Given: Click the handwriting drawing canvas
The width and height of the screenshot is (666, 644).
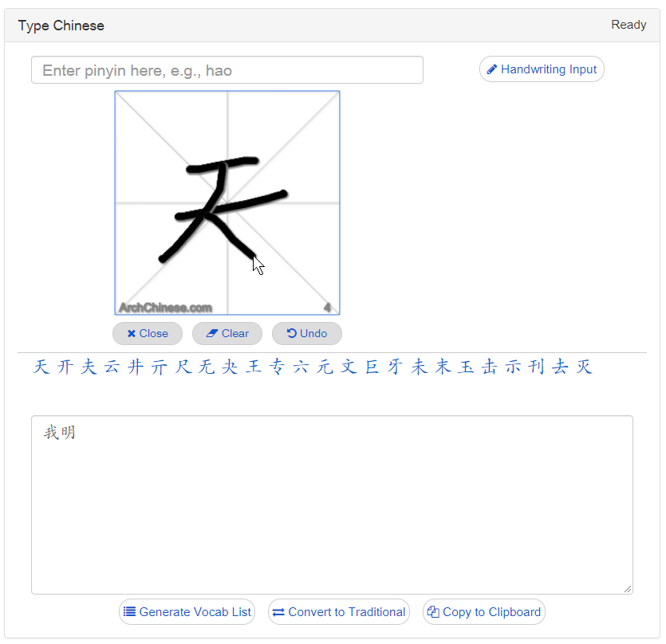Looking at the screenshot, I should 227,203.
